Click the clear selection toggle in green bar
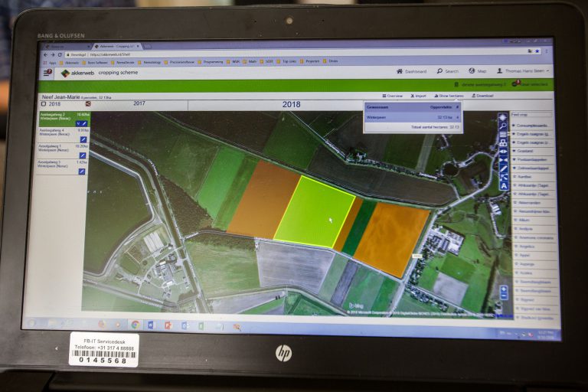Screen dimensions: 588x392 [517, 83]
